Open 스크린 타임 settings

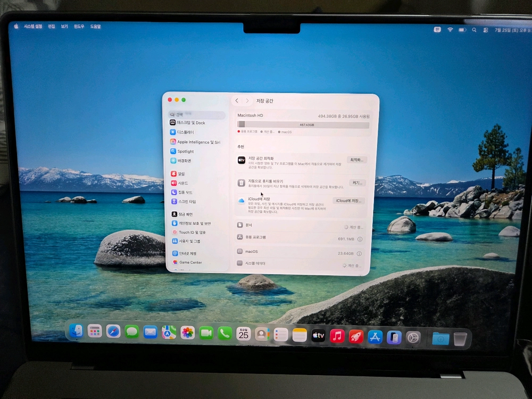coord(184,201)
